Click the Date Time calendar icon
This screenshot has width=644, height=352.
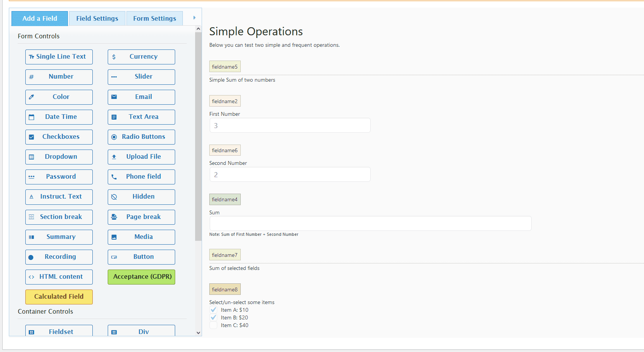click(x=31, y=117)
